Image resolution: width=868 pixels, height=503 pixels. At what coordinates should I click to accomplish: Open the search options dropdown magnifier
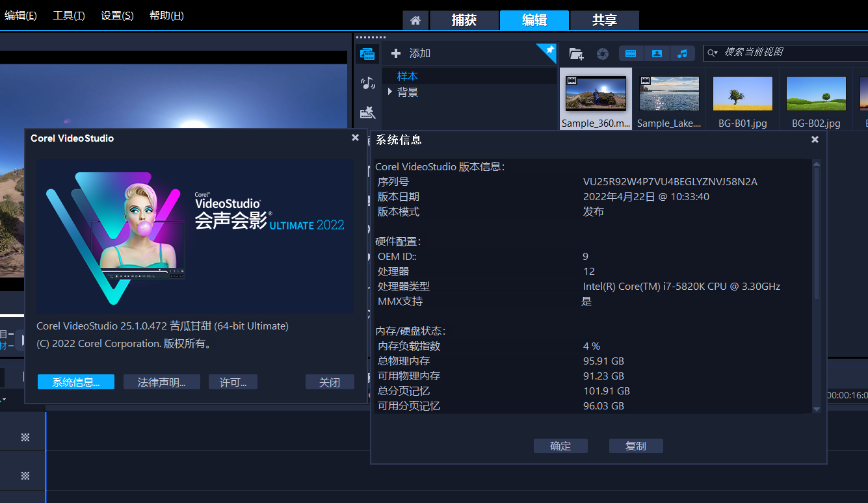click(x=713, y=53)
